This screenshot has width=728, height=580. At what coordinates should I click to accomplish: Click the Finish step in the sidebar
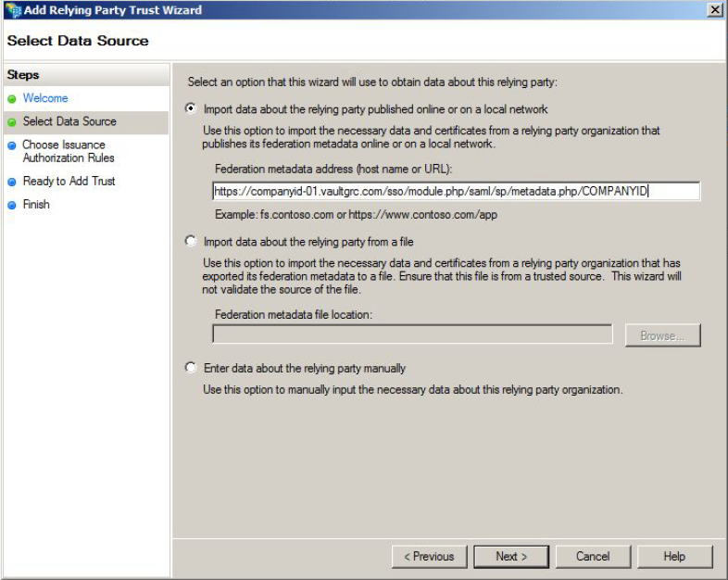pyautogui.click(x=36, y=205)
